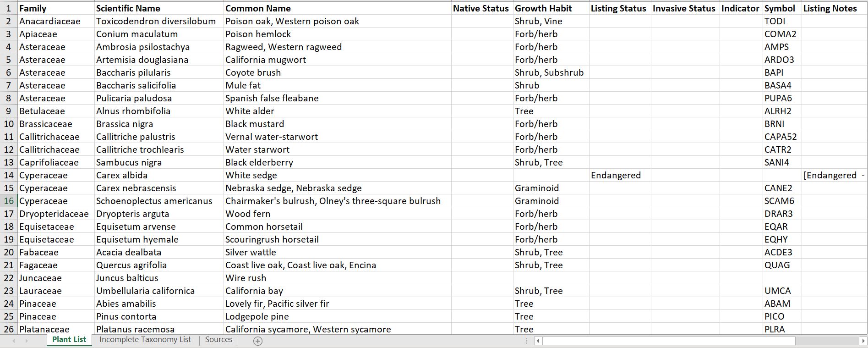Screen dimensions: 868x348
Task: Select the Plant List sheet tab
Action: tap(69, 340)
